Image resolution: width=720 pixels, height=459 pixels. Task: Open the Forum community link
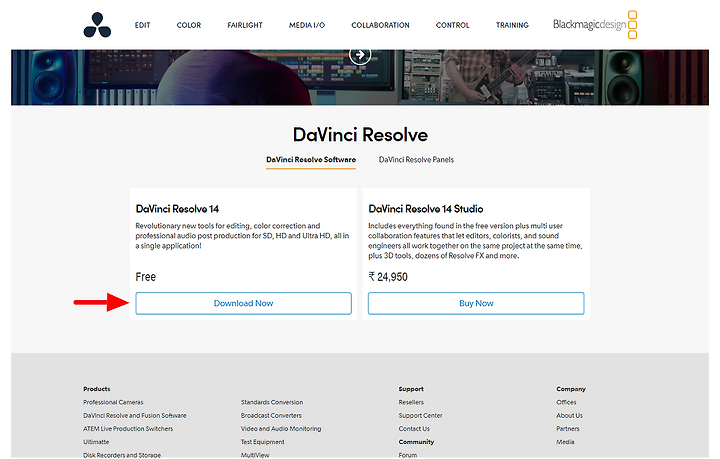tap(408, 455)
